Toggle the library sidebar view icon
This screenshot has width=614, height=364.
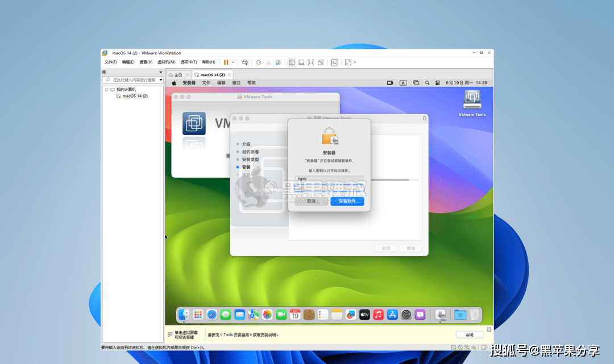(x=292, y=62)
